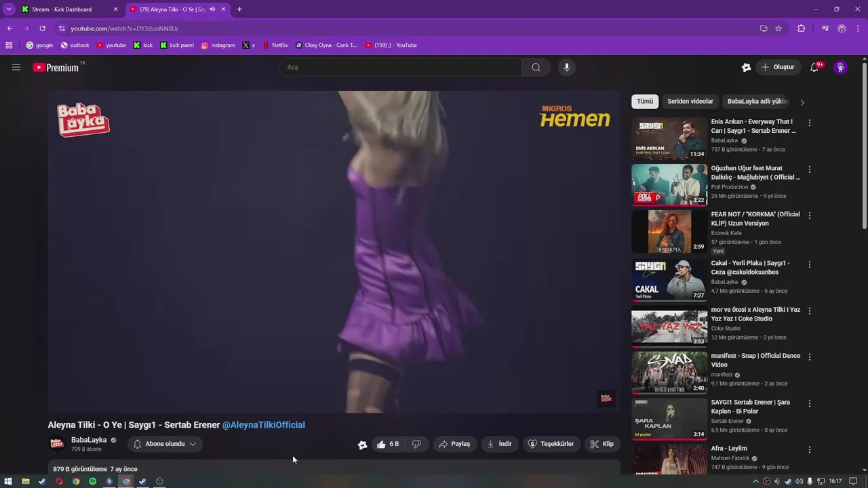This screenshot has width=868, height=488.
Task: Open Spotify from the taskbar
Action: (x=92, y=481)
